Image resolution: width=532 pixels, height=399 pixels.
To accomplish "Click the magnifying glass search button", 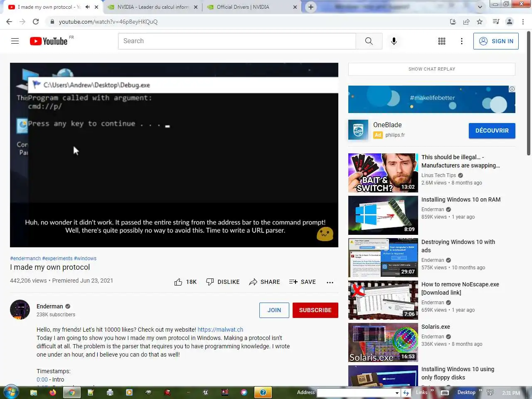I will pyautogui.click(x=369, y=41).
